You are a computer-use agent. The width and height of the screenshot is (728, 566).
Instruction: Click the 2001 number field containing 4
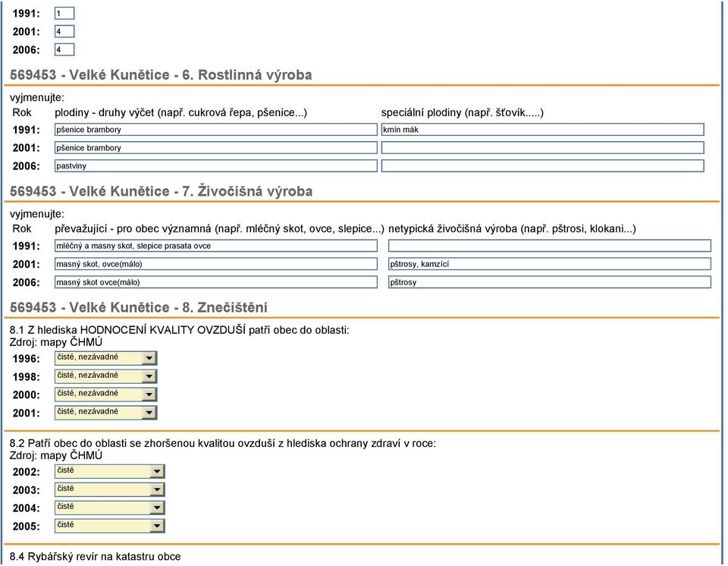(64, 32)
